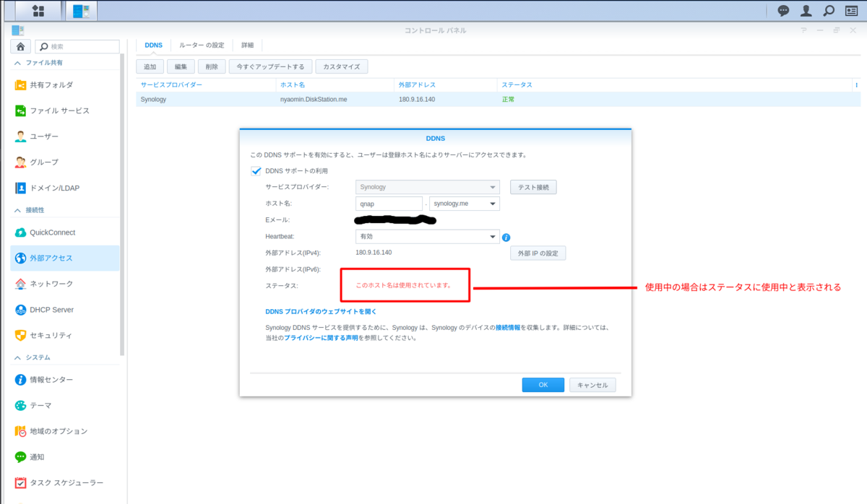Click the 180.9.16.140 table cell
The height and width of the screenshot is (504, 867).
tap(417, 99)
